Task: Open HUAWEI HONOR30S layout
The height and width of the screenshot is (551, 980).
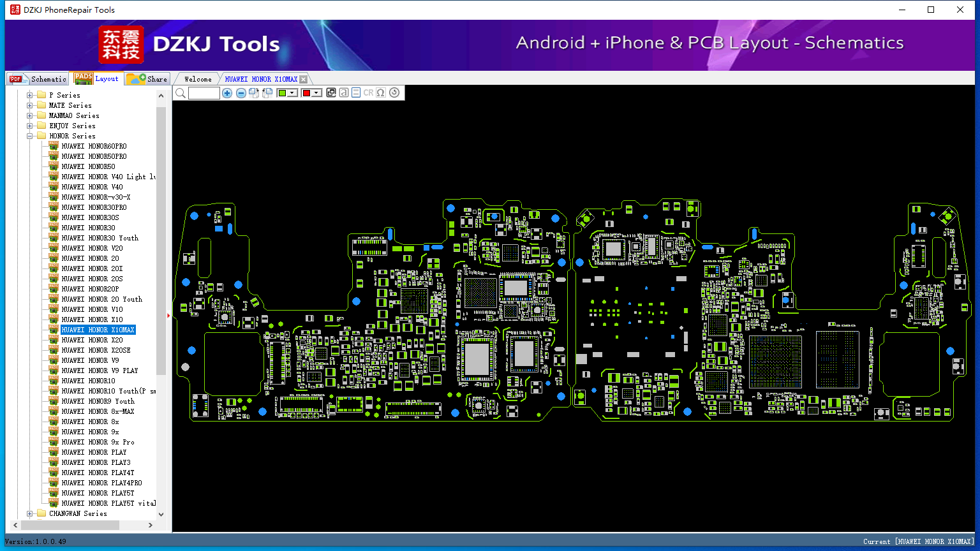Action: pyautogui.click(x=90, y=217)
